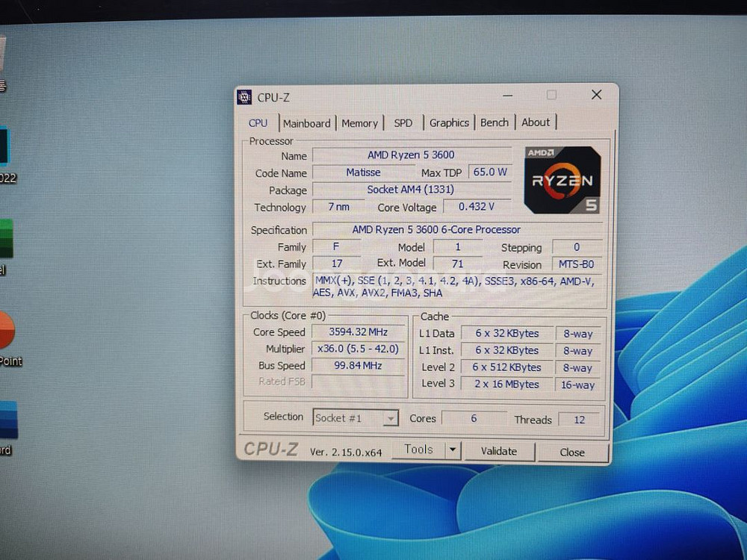747x560 pixels.
Task: Switch to the Mainboard tab
Action: click(306, 123)
